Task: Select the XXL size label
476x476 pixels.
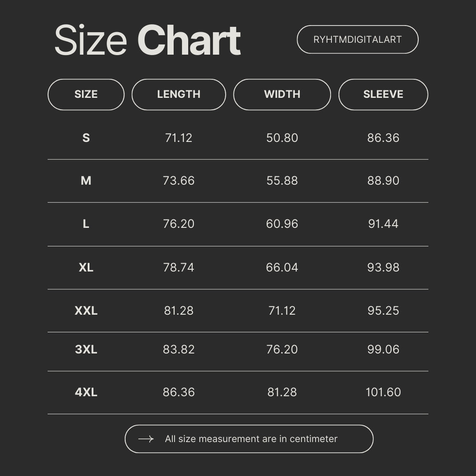Action: (86, 311)
